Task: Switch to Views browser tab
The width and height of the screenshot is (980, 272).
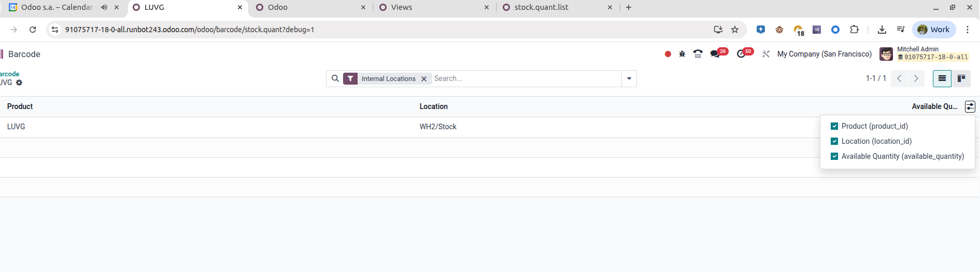Action: 402,7
